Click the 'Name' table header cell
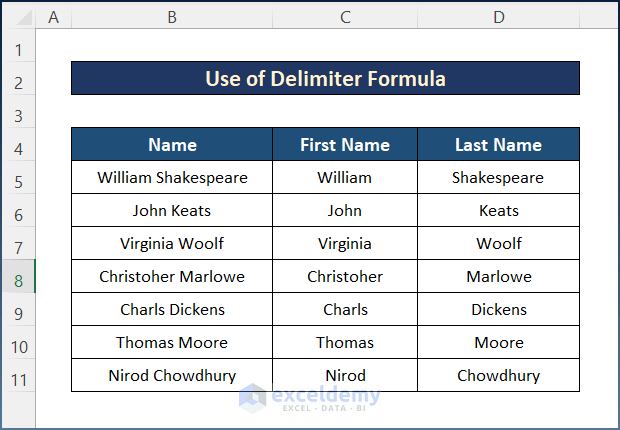The image size is (620, 430). [x=172, y=145]
